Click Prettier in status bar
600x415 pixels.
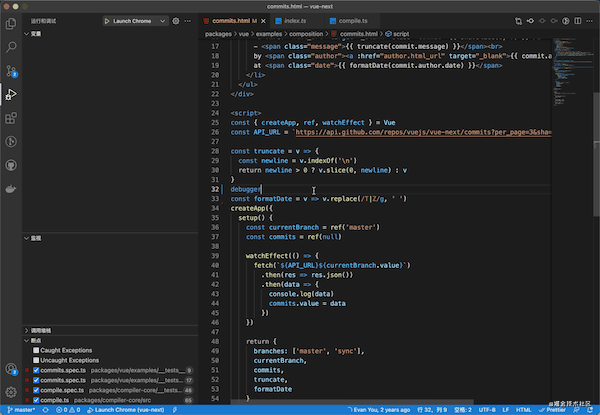[x=552, y=410]
